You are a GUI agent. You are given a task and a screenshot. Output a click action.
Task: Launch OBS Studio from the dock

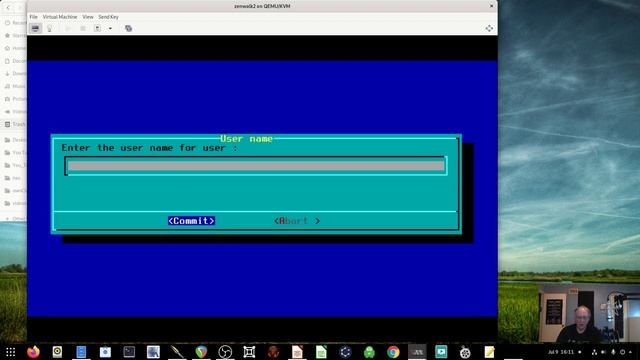point(225,352)
